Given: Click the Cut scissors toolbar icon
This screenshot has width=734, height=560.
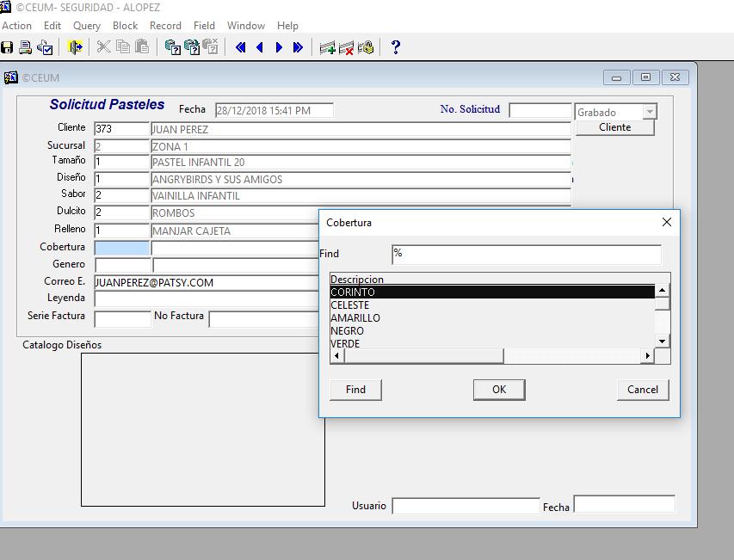Looking at the screenshot, I should 103,46.
